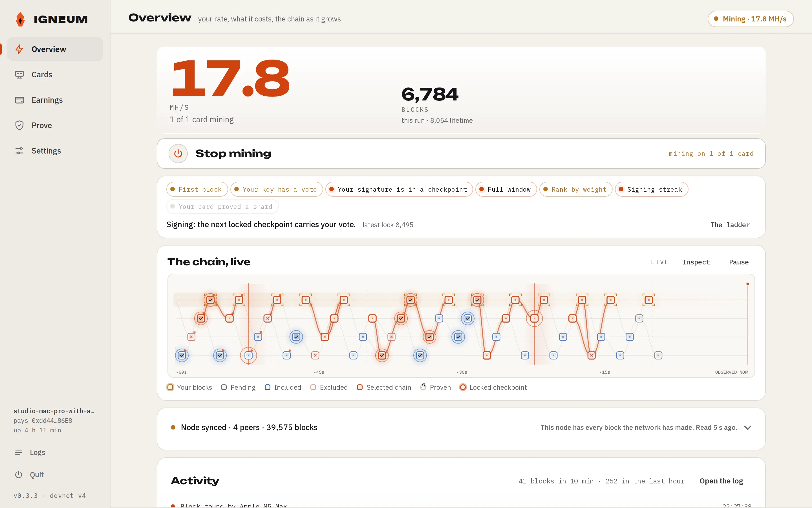Click the Selected chain legend square
The width and height of the screenshot is (812, 508).
pyautogui.click(x=360, y=387)
